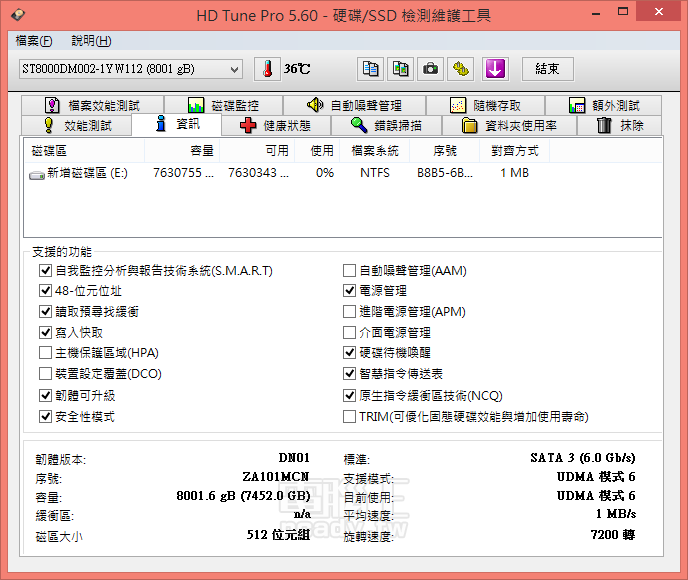
Task: Toggle the 安全性模式 checkbox
Action: click(x=46, y=416)
